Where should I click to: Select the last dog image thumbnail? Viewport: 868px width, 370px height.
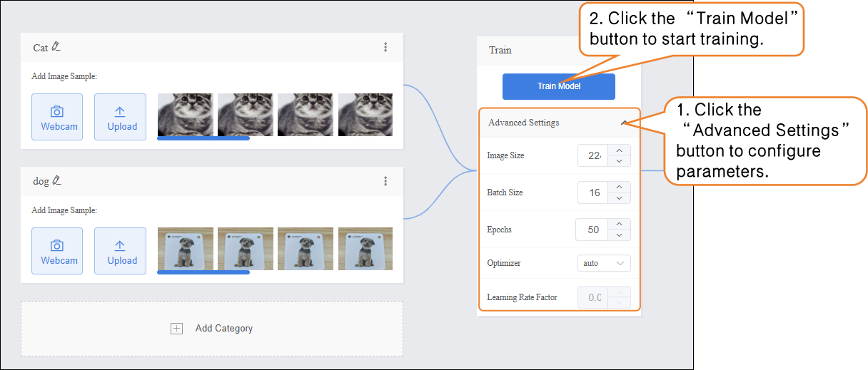coord(365,248)
